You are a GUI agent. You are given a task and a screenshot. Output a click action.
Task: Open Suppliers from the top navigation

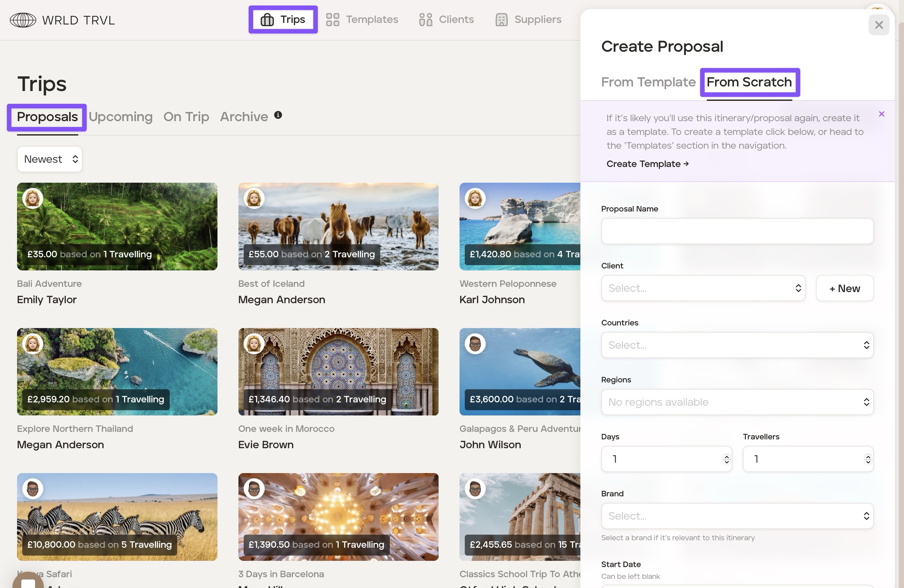pyautogui.click(x=528, y=19)
